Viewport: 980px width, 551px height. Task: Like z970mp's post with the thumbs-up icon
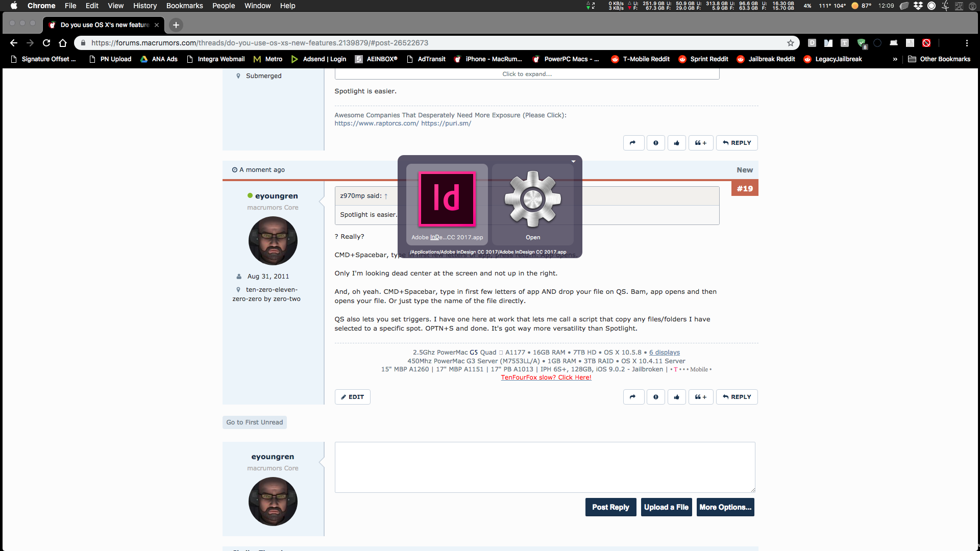677,143
